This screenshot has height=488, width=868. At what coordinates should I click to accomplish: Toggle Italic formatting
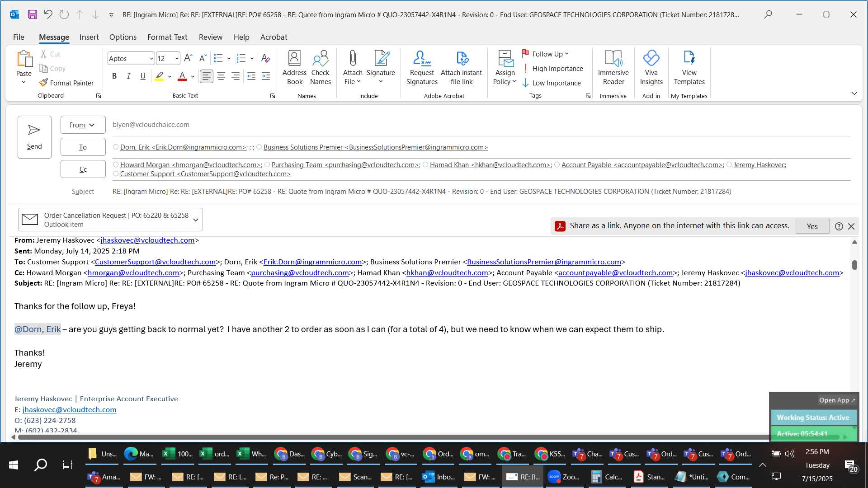click(128, 76)
